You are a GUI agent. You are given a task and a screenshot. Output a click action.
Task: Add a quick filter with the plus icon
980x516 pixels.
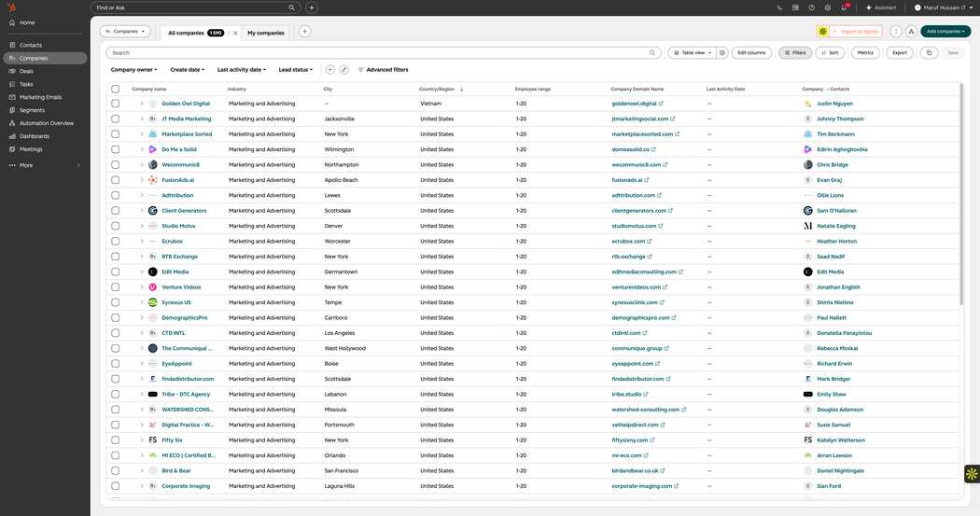coord(330,69)
